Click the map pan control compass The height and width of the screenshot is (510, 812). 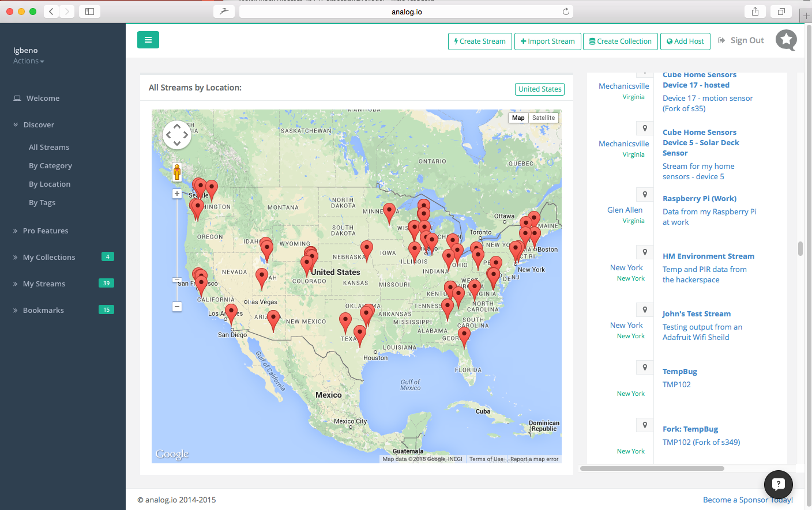pos(177,135)
